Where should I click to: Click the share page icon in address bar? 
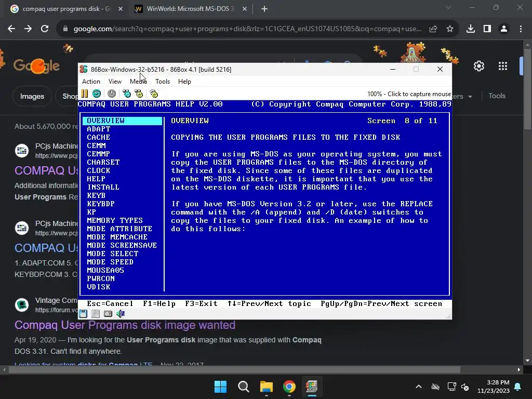(x=433, y=29)
